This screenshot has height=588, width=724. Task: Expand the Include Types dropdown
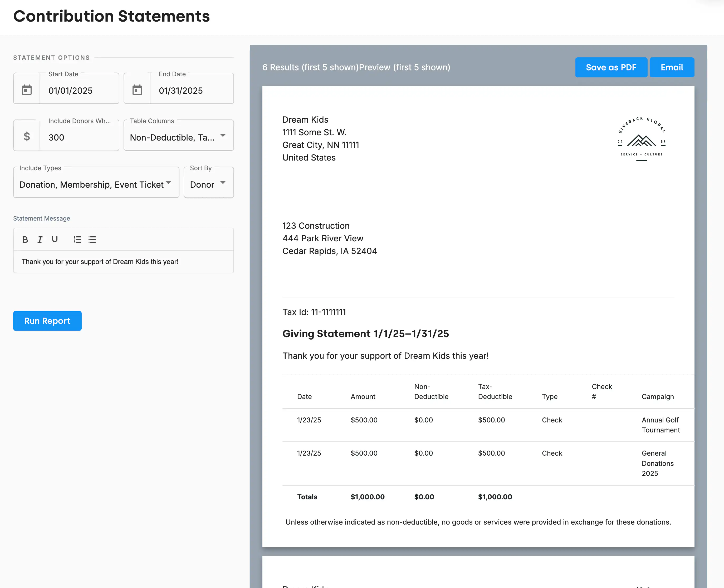point(96,184)
